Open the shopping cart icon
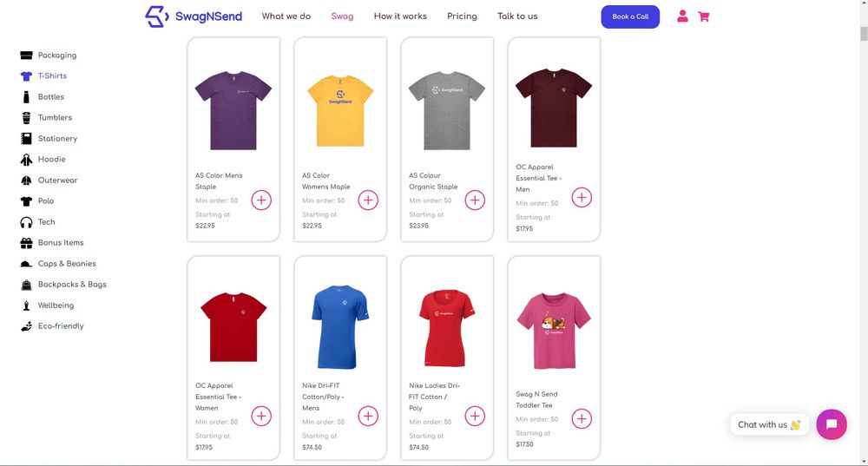 pos(704,16)
